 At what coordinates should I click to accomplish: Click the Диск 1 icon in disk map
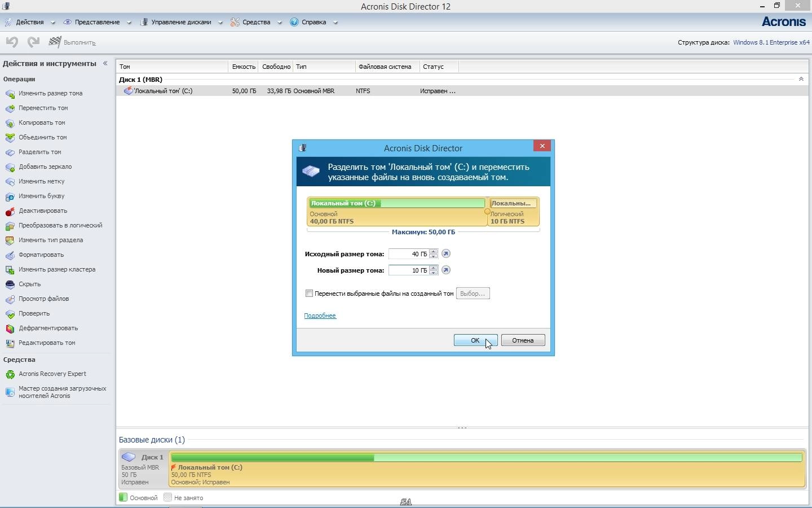point(129,457)
